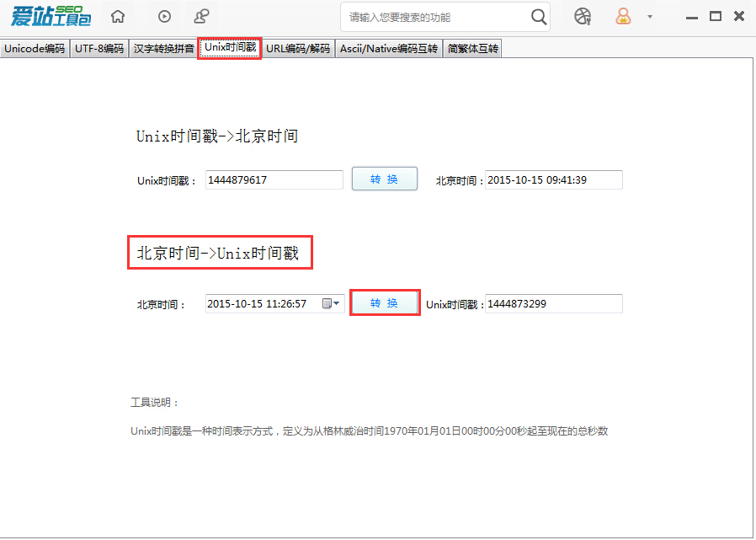Switch to the UTF-8编码 tab
Image resolution: width=756 pixels, height=540 pixels.
99,48
